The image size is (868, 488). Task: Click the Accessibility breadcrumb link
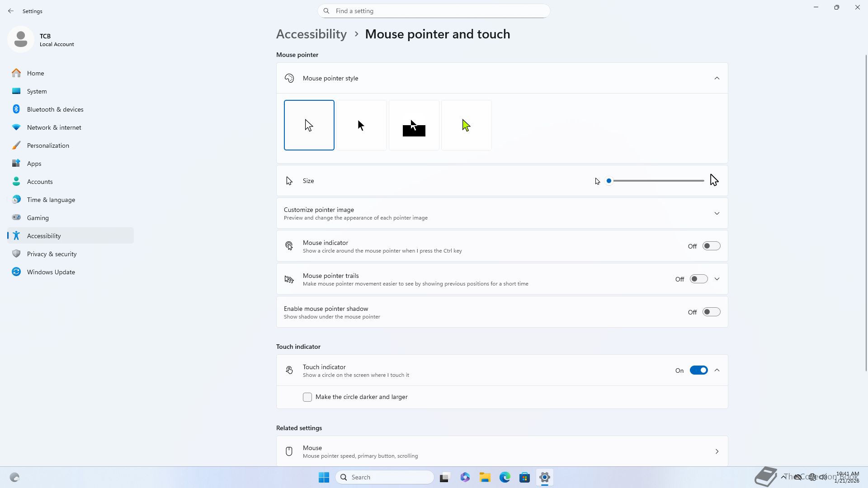point(311,34)
